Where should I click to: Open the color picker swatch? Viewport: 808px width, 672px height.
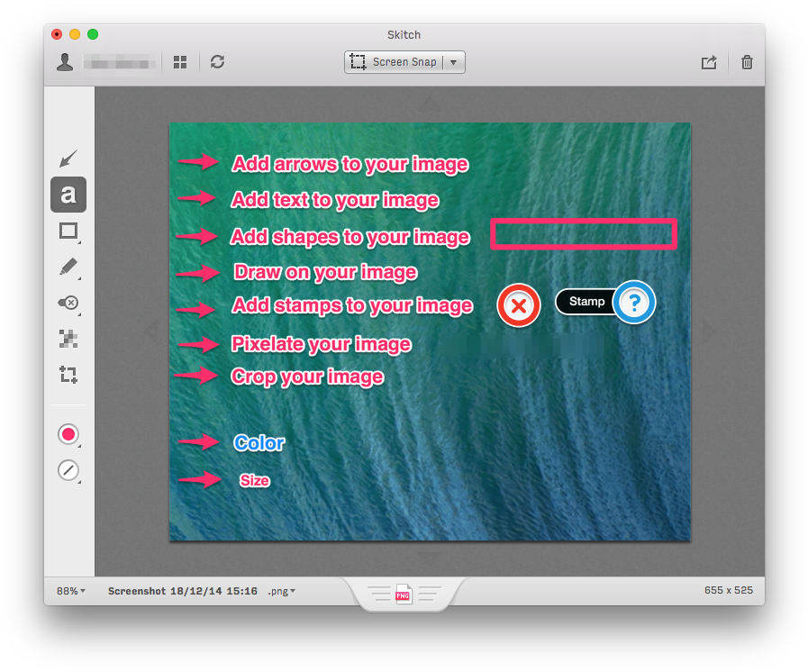click(68, 434)
